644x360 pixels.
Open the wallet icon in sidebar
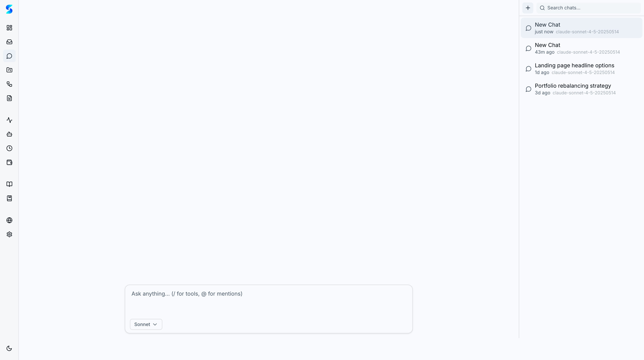(9, 163)
